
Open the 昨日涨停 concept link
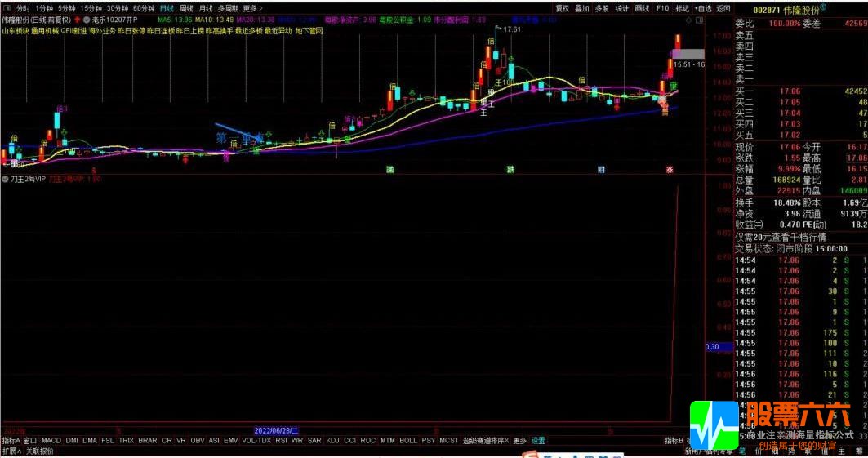coord(131,31)
